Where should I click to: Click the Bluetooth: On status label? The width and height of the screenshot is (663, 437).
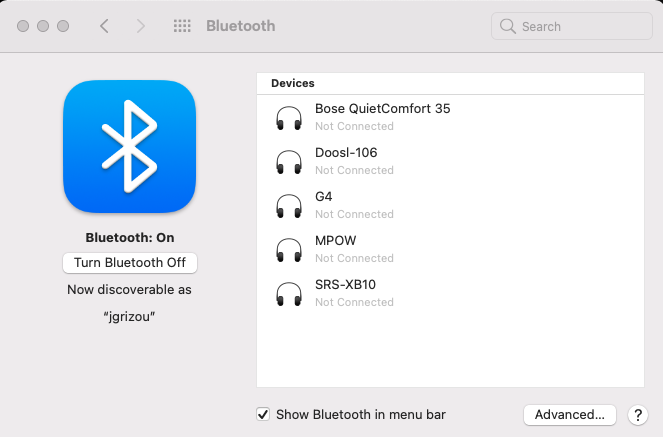click(x=130, y=238)
